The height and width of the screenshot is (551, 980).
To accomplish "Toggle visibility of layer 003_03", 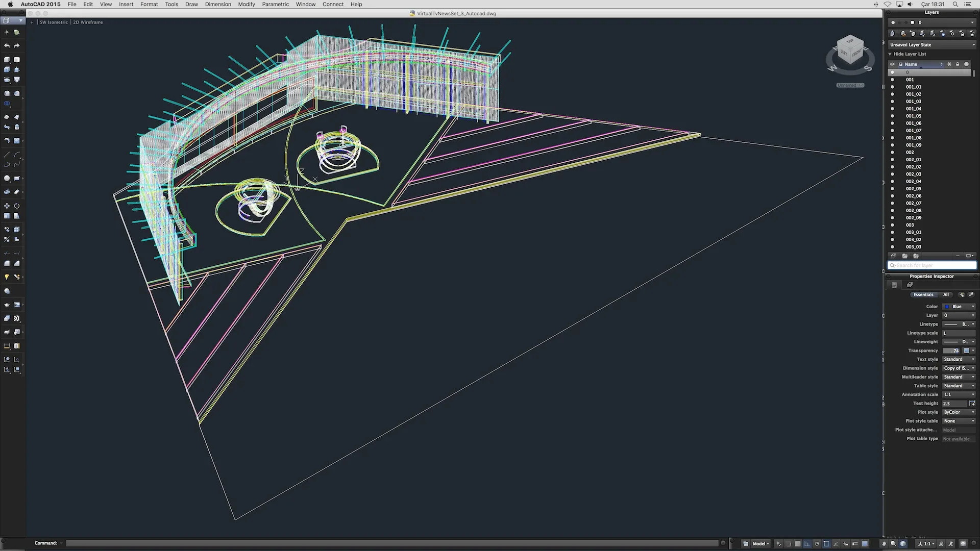I will 893,247.
